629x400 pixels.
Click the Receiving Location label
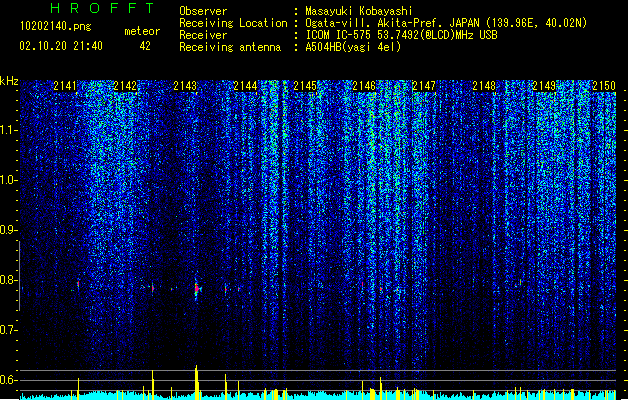[x=233, y=23]
